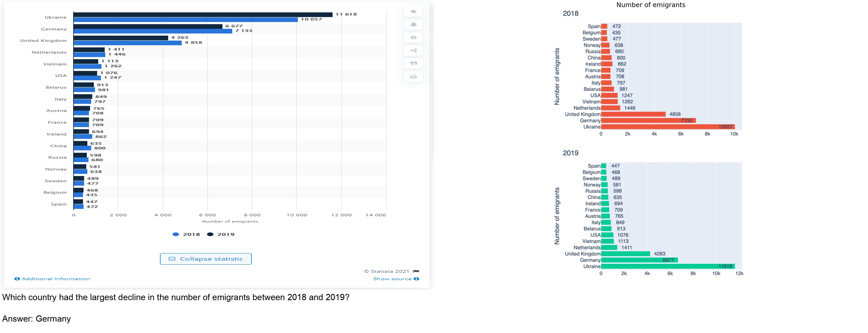Image resolution: width=868 pixels, height=333 pixels.
Task: Click the Collapse statistic button
Action: coord(206,259)
